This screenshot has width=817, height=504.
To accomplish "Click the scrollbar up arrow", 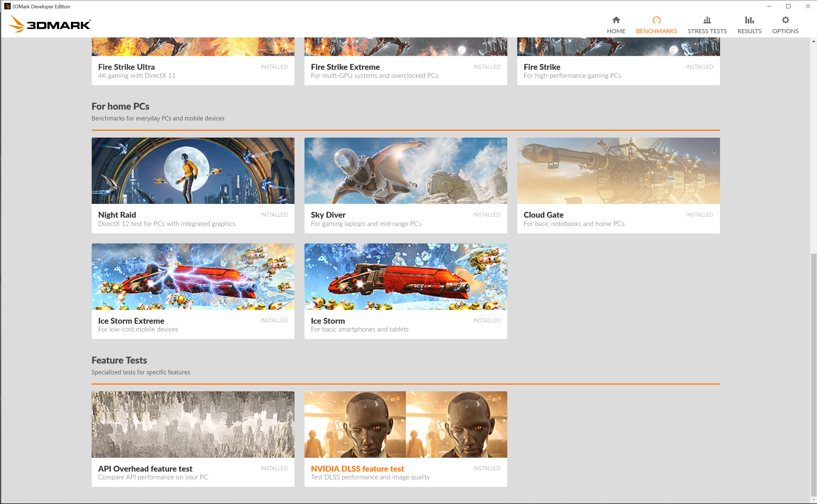I will 813,41.
